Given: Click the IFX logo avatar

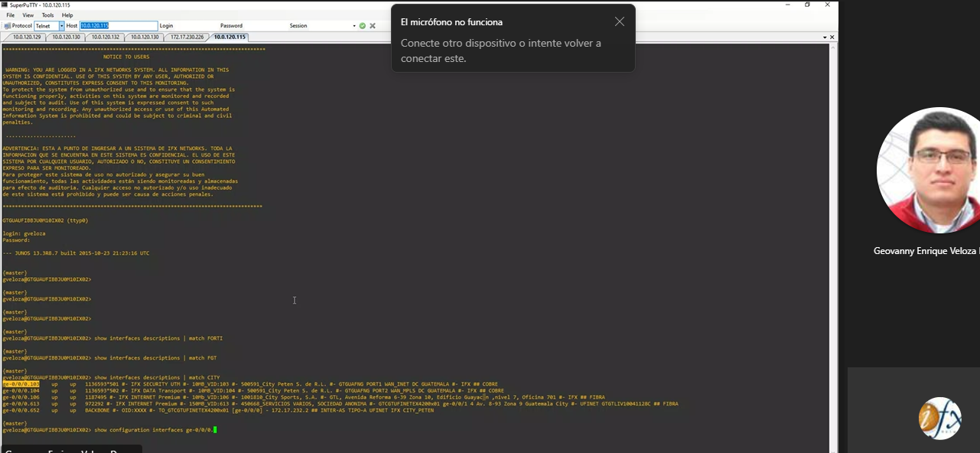Looking at the screenshot, I should (x=939, y=418).
